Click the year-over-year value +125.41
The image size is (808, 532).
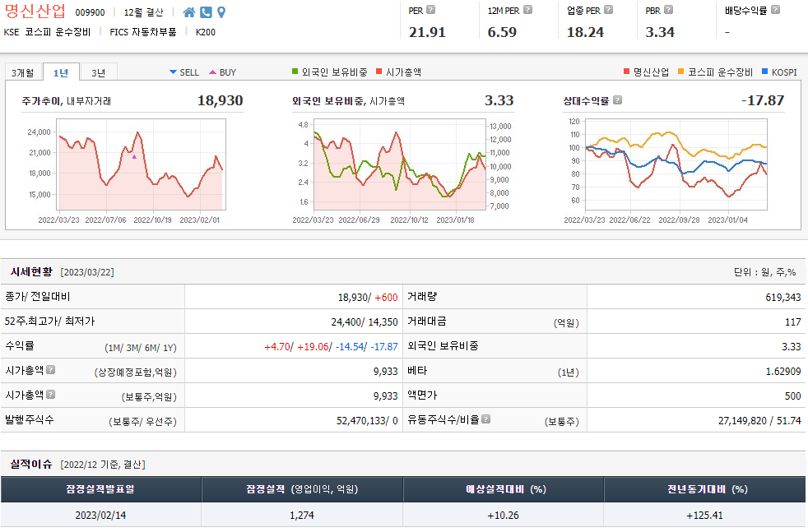click(705, 515)
